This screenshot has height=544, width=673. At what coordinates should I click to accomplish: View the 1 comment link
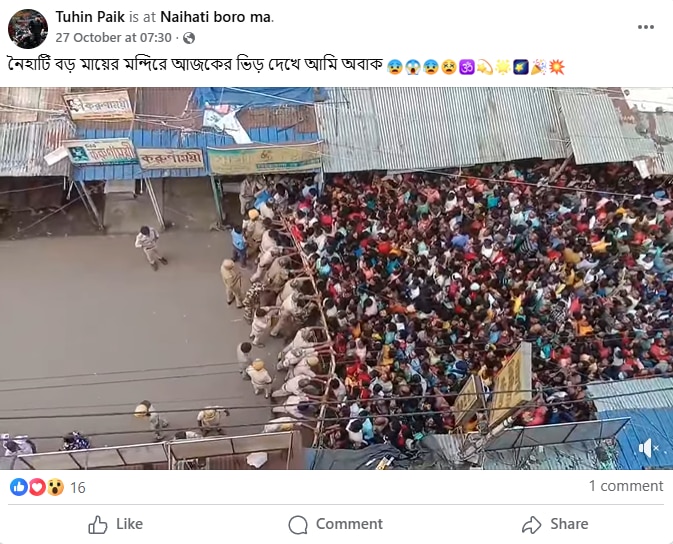625,486
